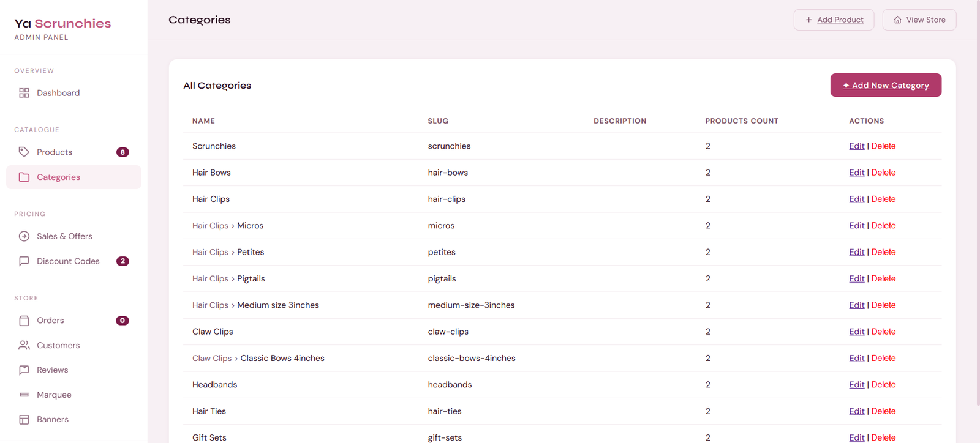Viewport: 980px width, 443px height.
Task: Delete Classic Bows 4inches category
Action: (x=883, y=358)
